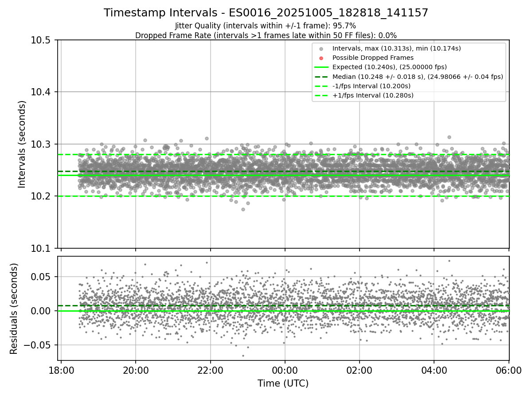Click the 'Intervals, max (10.313s), min (10.174s)' legend entry
This screenshot has height=399, width=532.
[x=397, y=48]
